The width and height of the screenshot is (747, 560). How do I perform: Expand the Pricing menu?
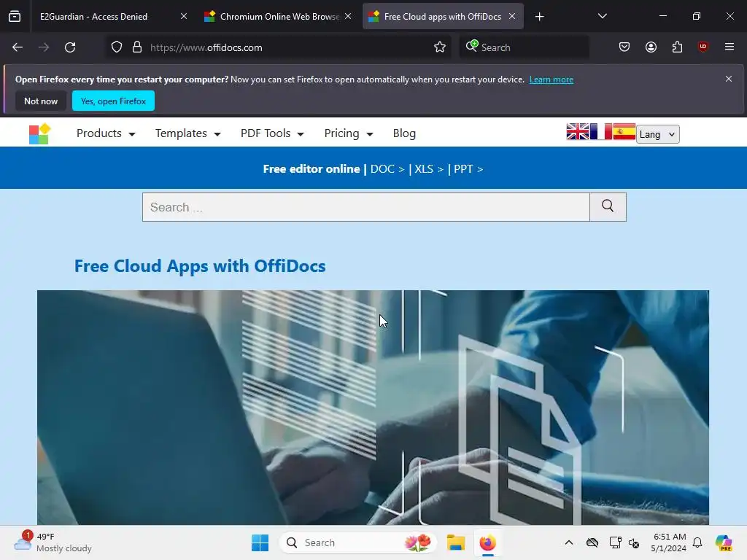(x=348, y=133)
